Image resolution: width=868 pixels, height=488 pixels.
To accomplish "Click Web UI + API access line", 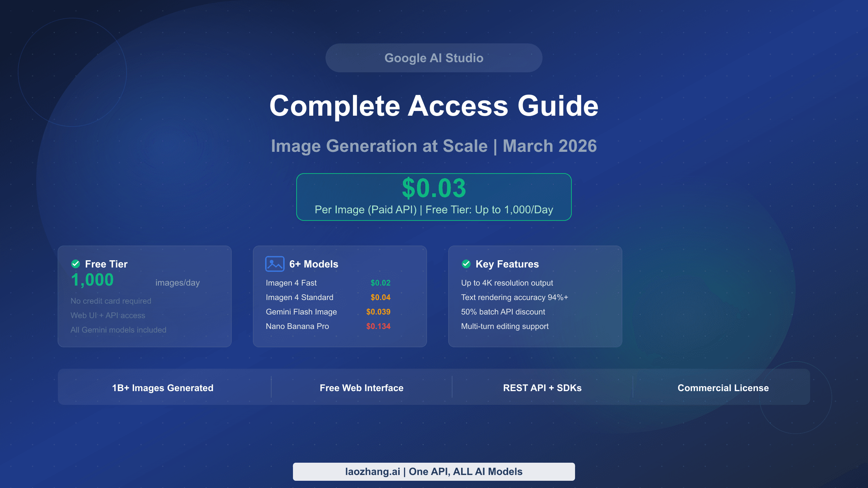I will click(108, 315).
